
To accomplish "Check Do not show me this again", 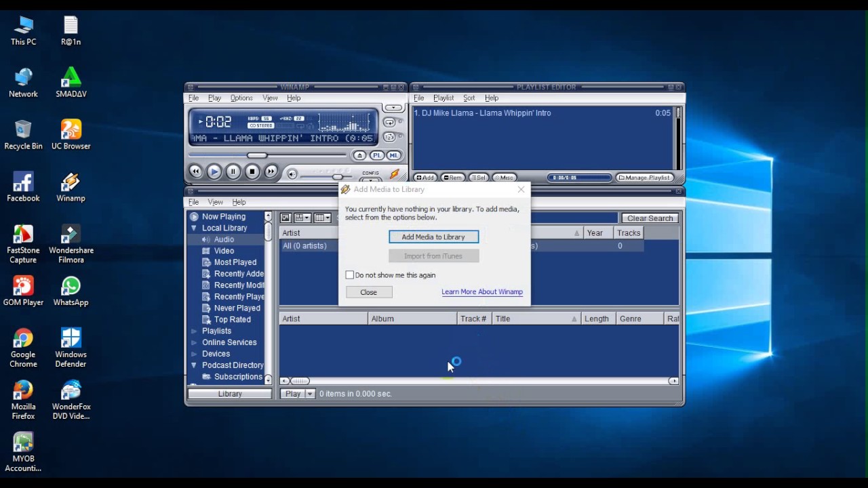I will (350, 275).
